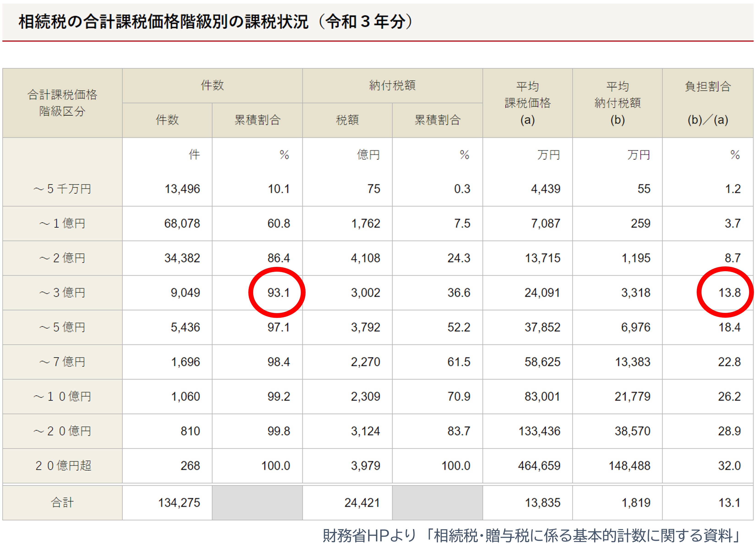756x552 pixels.
Task: Click the count value 68,078
Action: (182, 224)
